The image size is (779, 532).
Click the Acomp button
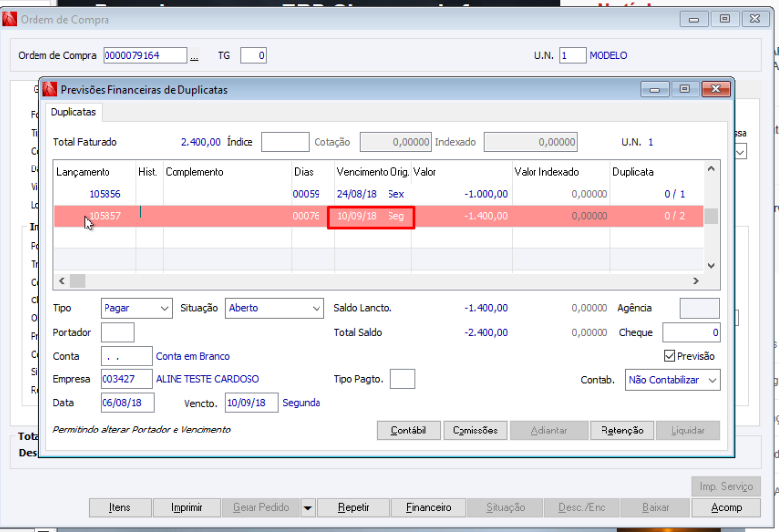726,507
